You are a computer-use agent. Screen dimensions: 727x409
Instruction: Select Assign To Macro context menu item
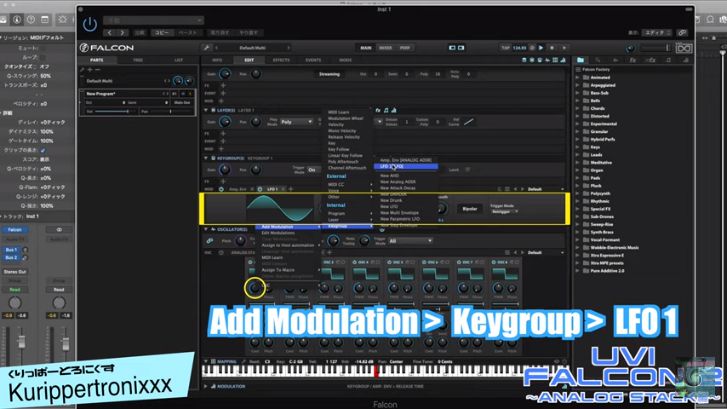tap(278, 270)
